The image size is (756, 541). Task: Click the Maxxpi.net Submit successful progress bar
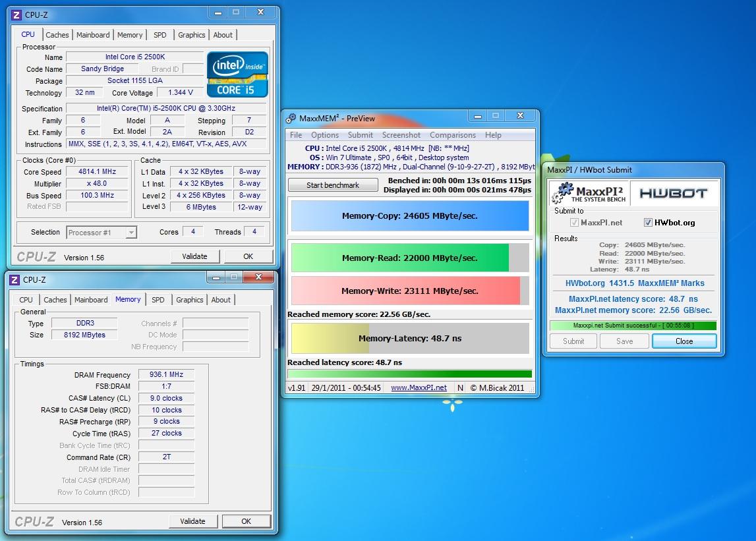click(633, 326)
